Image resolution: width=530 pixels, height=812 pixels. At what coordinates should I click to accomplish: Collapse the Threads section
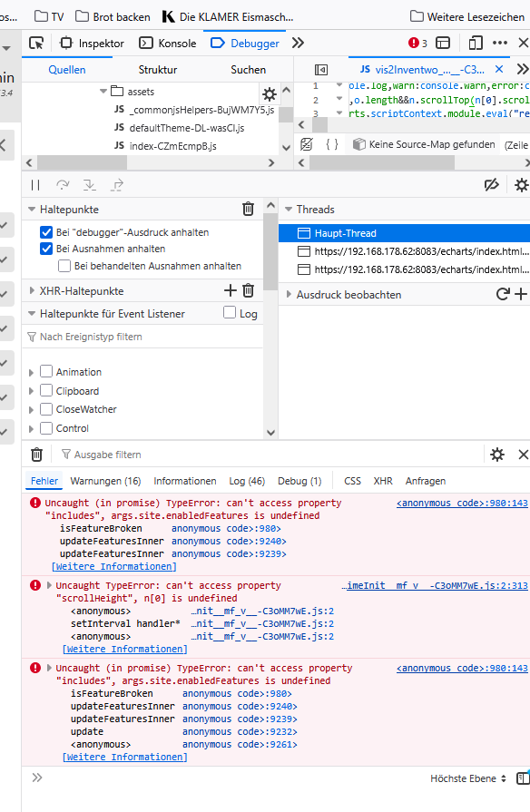tap(289, 210)
